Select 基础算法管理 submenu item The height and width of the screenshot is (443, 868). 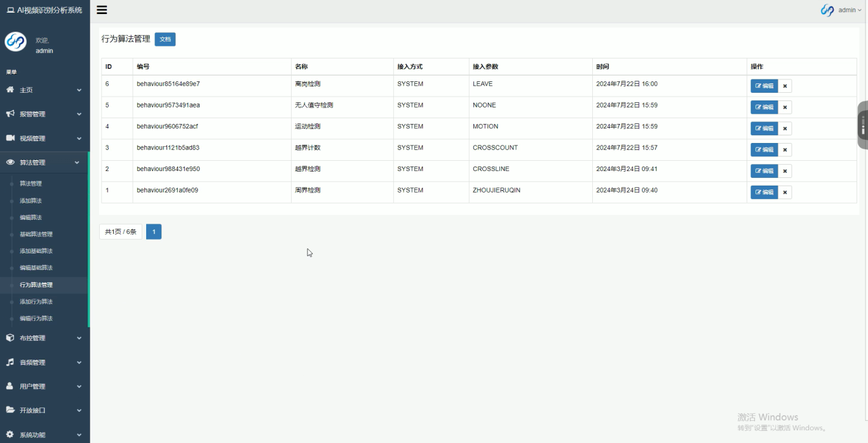click(36, 235)
